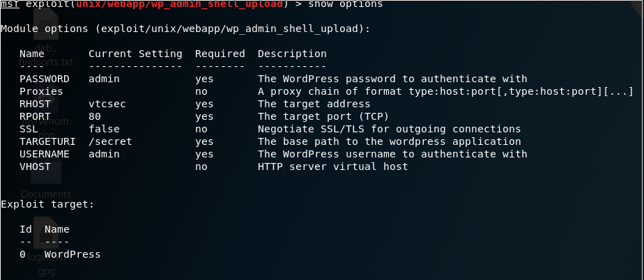The height and width of the screenshot is (280, 644).
Task: Click the 'Exploit target:' heading text
Action: 47,204
